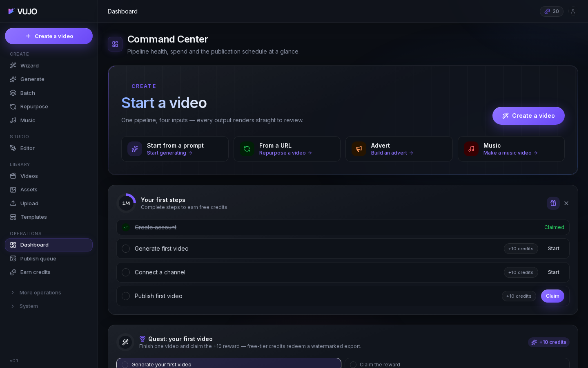Image resolution: width=588 pixels, height=368 pixels.
Task: Click the Generate sparkles icon in sidebar
Action: (x=13, y=79)
